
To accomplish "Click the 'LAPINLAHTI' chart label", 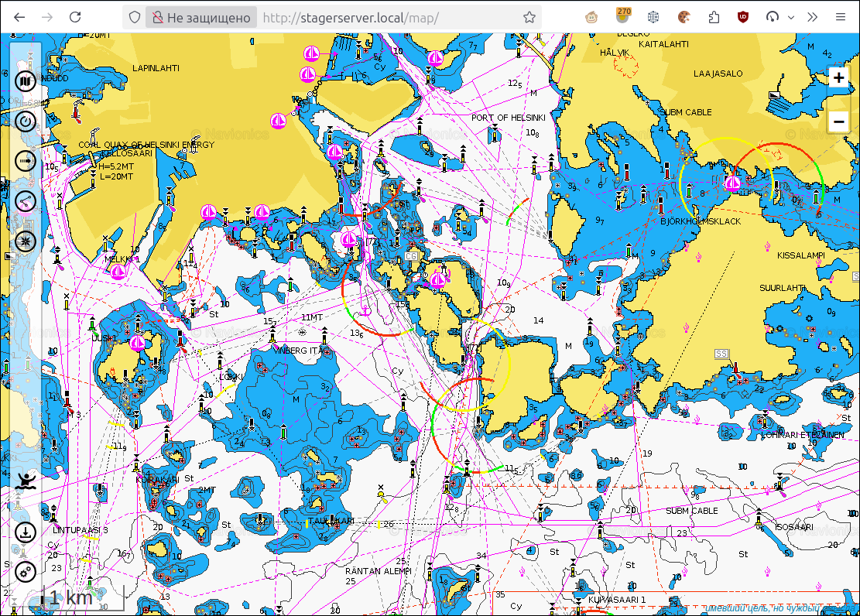I will pyautogui.click(x=156, y=68).
